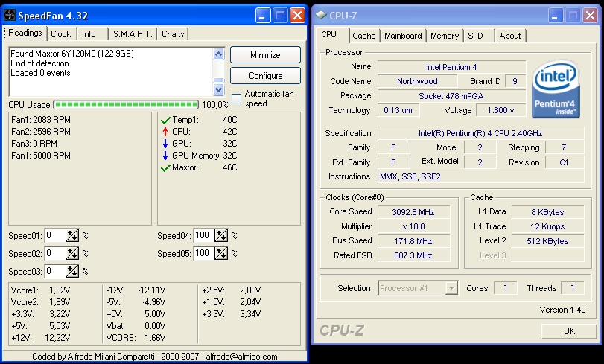Click the log scrollbar up arrow
Viewport: 604px width, 364px height.
tap(218, 54)
